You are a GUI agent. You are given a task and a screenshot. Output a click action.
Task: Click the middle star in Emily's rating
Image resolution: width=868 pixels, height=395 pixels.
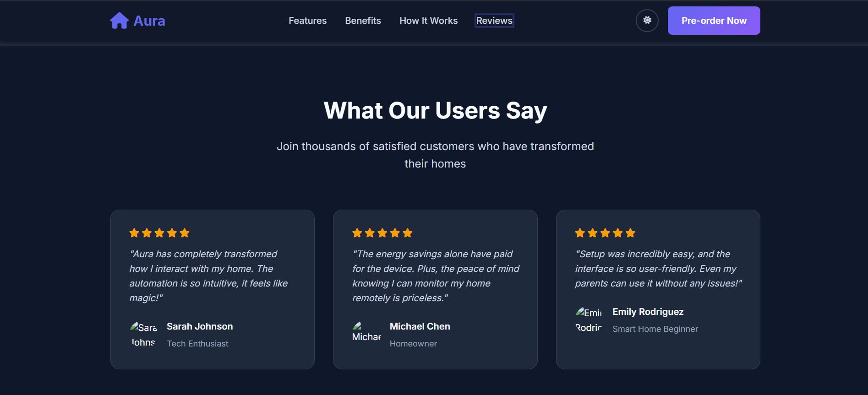(605, 233)
